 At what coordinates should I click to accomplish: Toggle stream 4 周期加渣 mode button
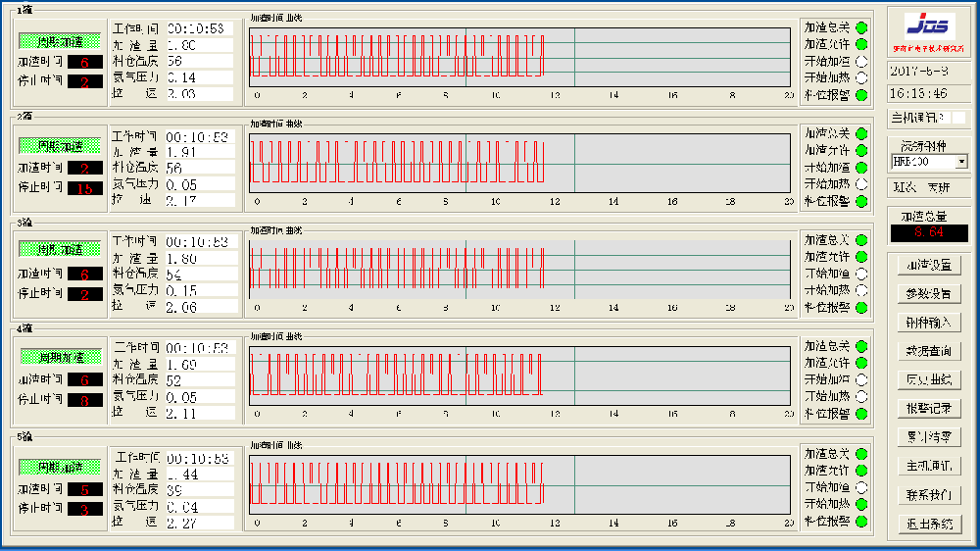pyautogui.click(x=61, y=357)
